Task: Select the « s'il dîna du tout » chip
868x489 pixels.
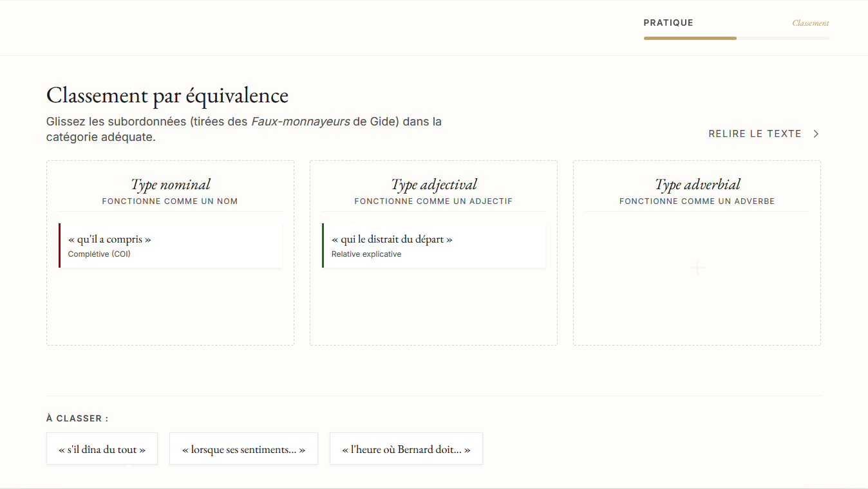Action: pyautogui.click(x=102, y=449)
